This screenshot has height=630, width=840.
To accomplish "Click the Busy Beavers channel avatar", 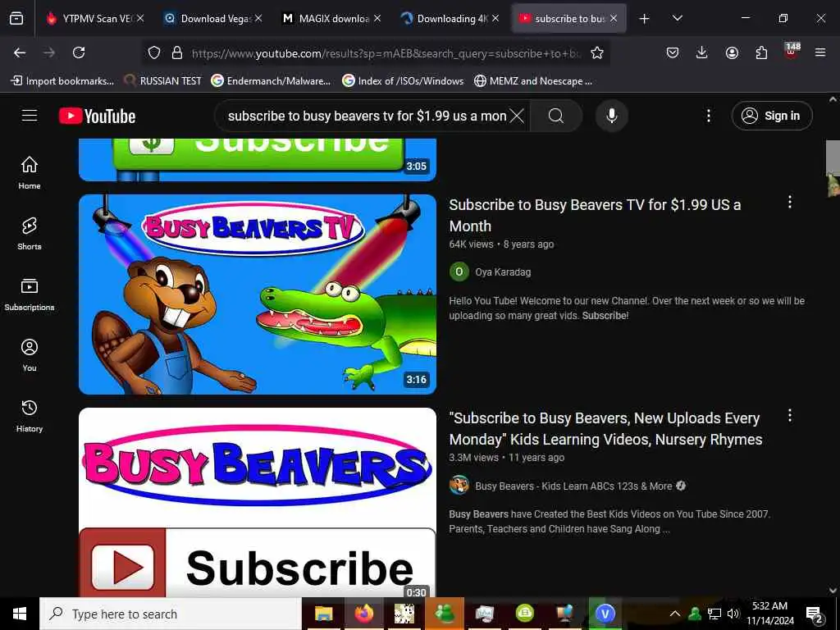I will coord(459,486).
